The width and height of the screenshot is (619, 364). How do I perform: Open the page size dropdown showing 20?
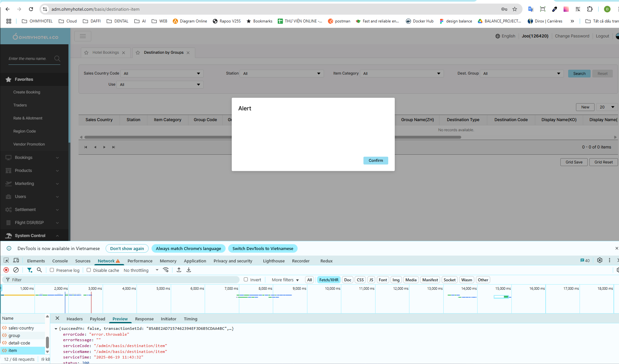607,107
